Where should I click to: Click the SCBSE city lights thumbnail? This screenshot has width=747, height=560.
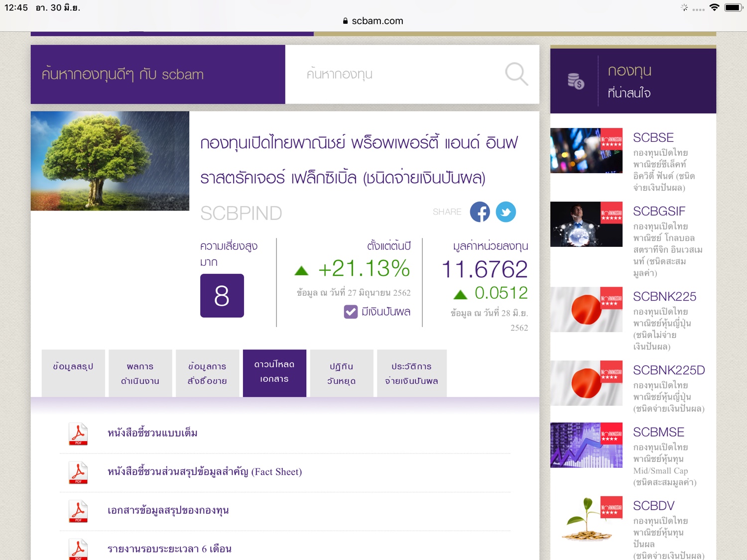point(586,150)
